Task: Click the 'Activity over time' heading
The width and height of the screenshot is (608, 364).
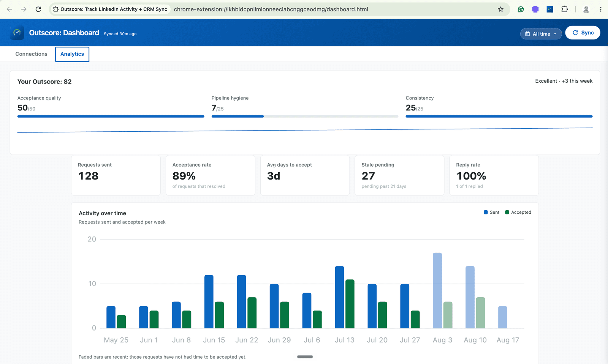Action: (102, 213)
